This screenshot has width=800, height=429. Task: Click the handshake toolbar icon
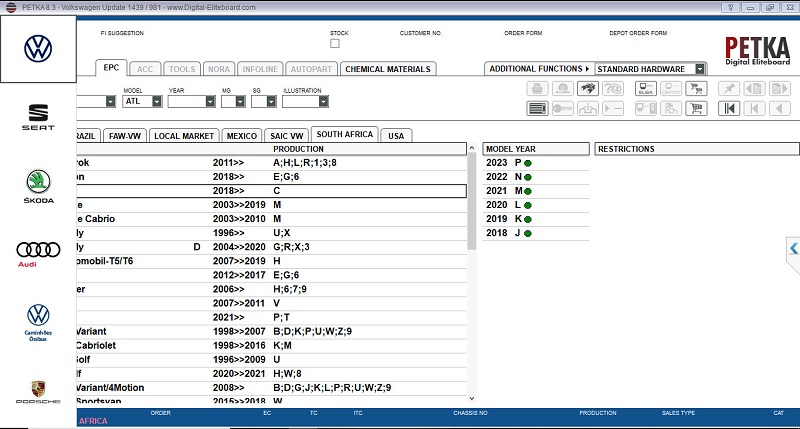[588, 88]
